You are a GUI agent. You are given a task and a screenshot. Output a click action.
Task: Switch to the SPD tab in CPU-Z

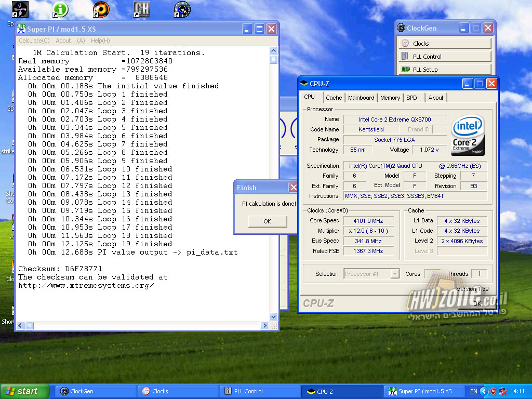point(411,98)
